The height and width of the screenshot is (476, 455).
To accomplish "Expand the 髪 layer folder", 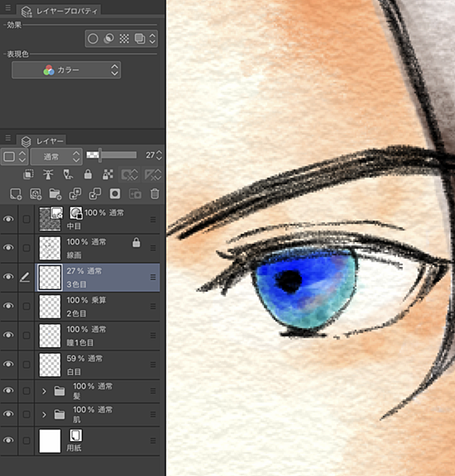I will pos(44,391).
